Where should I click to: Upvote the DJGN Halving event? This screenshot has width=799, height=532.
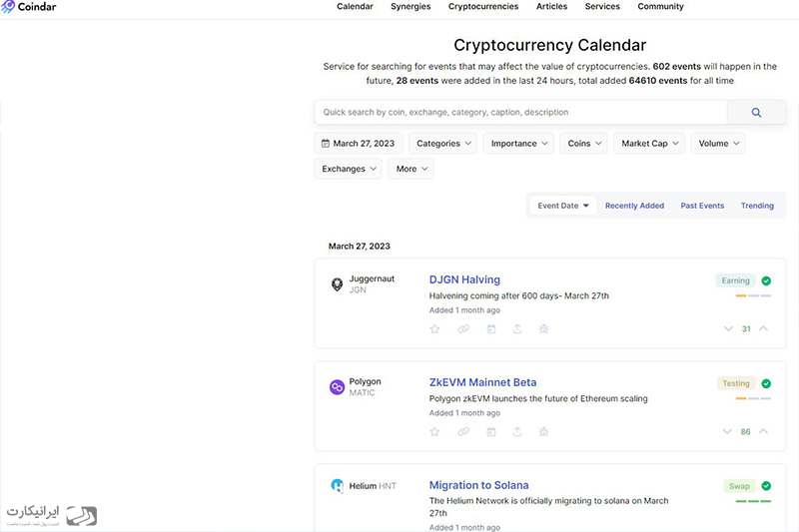point(763,328)
